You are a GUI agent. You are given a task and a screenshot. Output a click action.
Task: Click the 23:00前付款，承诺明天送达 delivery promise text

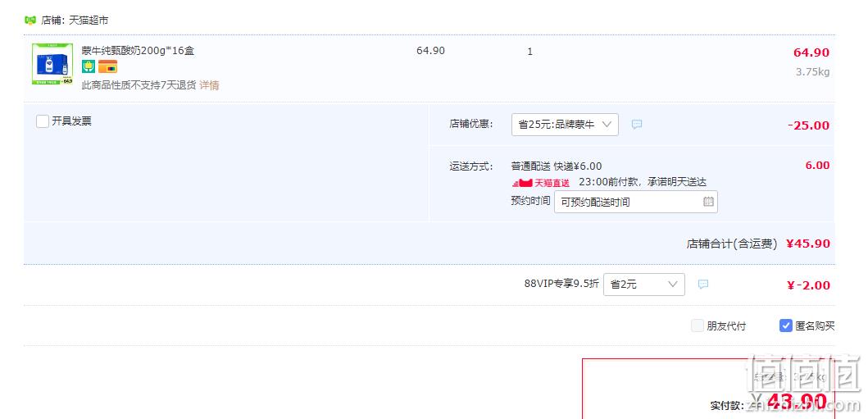(643, 182)
